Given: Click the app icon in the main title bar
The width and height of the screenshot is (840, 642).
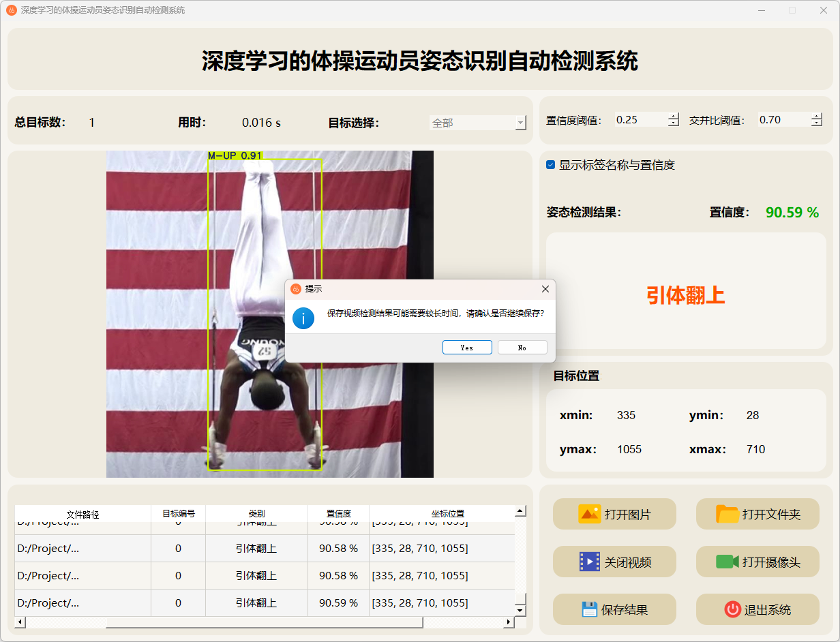Looking at the screenshot, I should [x=11, y=10].
